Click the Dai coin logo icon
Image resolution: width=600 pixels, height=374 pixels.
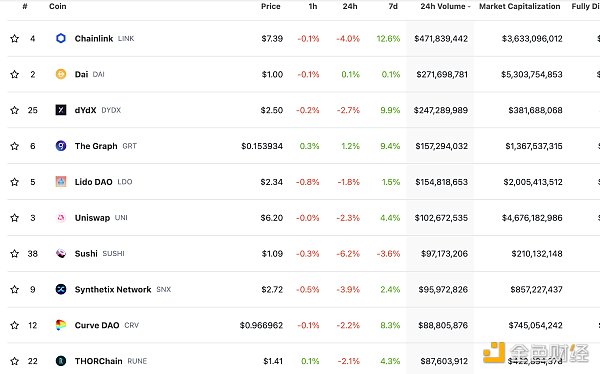(61, 74)
